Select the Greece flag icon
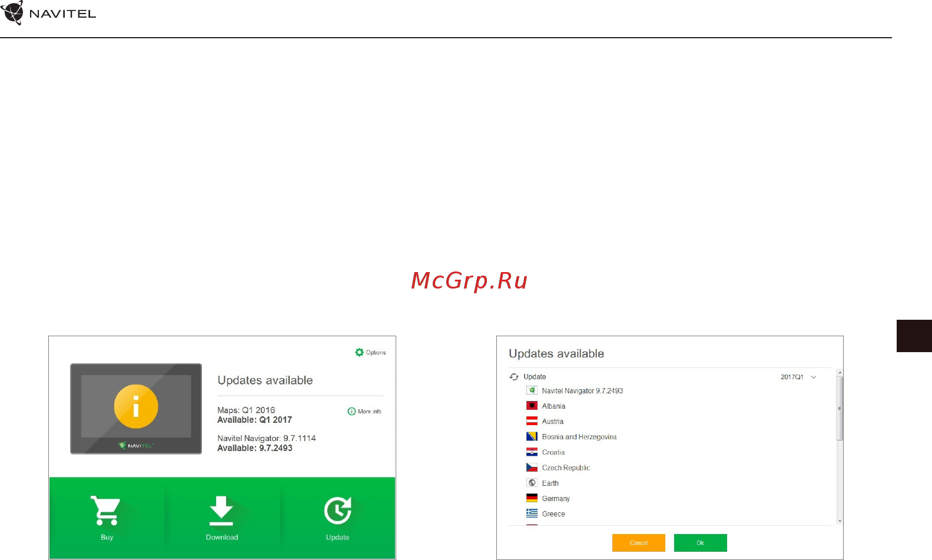 (532, 513)
